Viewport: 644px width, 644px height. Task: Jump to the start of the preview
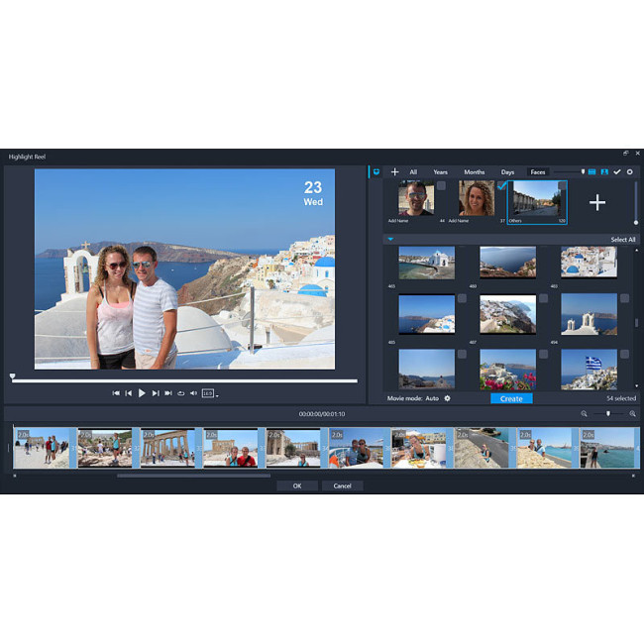116,393
